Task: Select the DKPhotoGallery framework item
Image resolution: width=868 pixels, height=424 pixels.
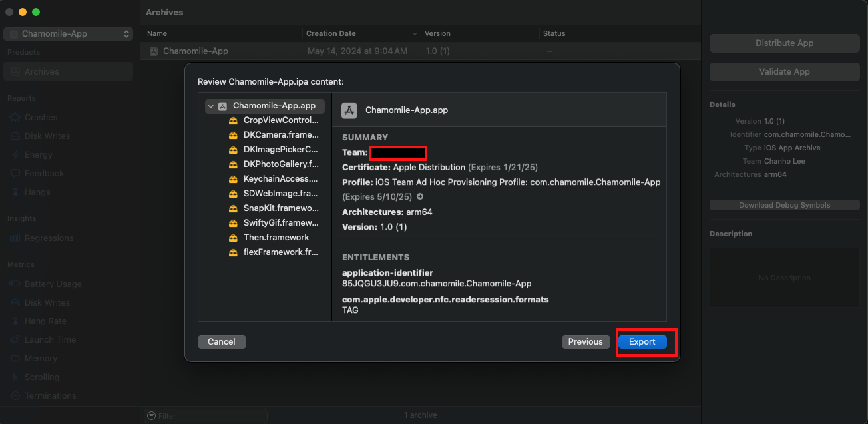Action: coord(280,164)
